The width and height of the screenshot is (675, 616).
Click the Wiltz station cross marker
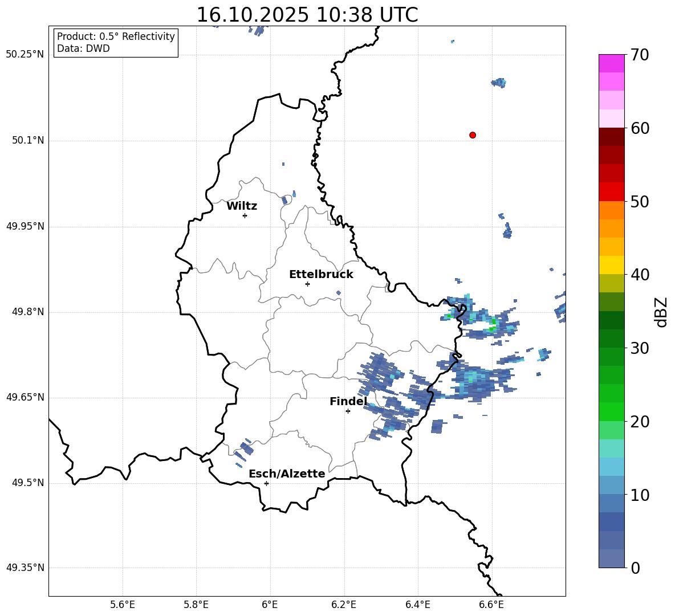point(245,215)
